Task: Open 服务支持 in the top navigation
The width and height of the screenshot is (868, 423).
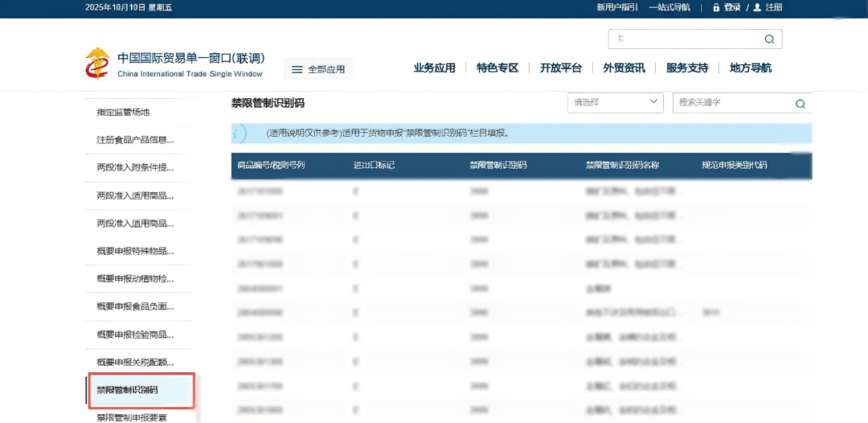Action: click(x=687, y=68)
